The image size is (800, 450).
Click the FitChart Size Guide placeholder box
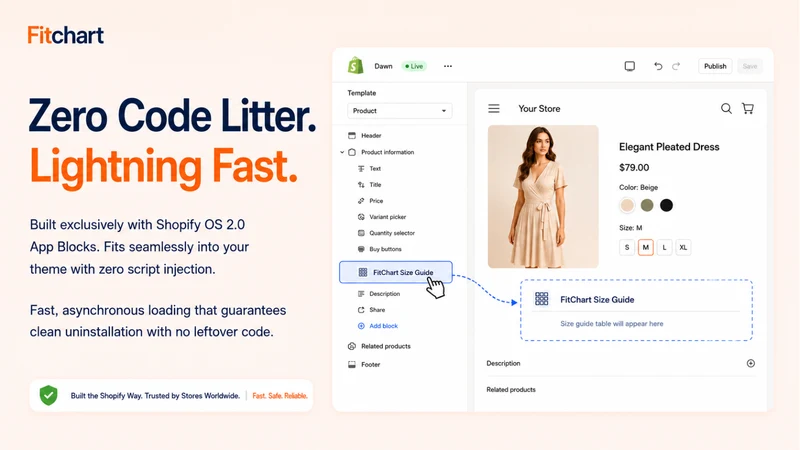point(636,310)
